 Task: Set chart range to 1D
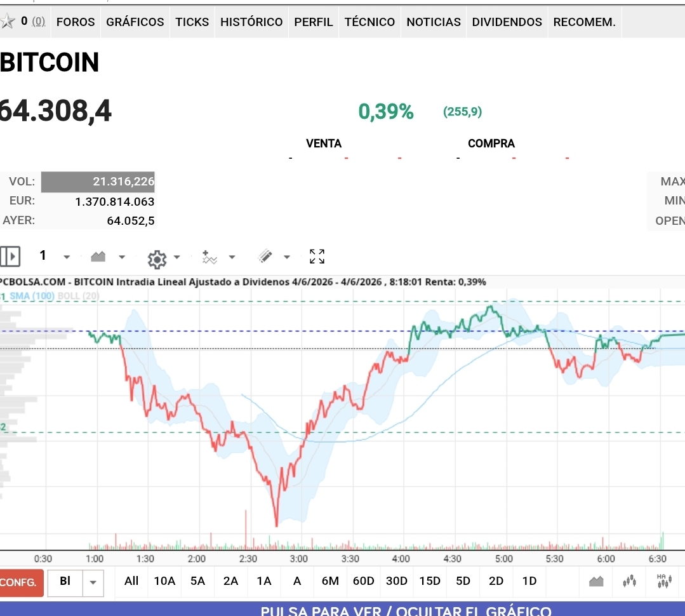(529, 581)
